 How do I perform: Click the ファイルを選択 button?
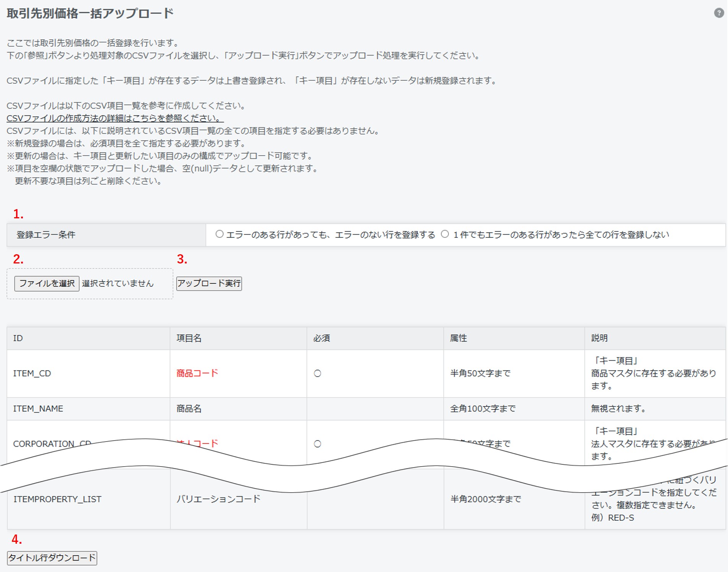(x=47, y=283)
